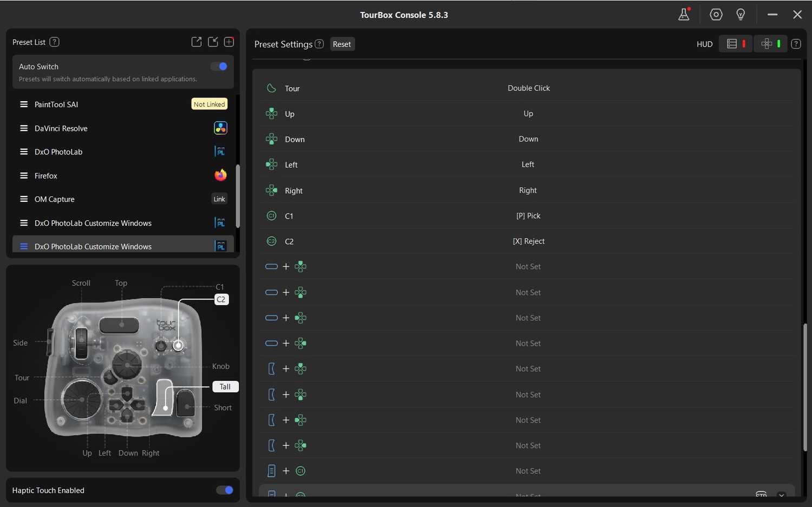Viewport: 812px width, 507px height.
Task: Click the Reset button
Action: coord(342,44)
